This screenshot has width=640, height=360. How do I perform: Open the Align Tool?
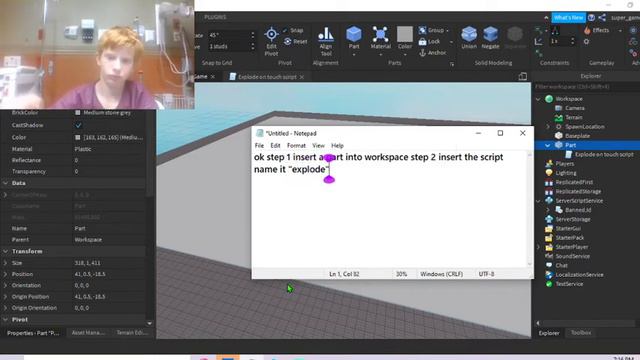(x=326, y=41)
